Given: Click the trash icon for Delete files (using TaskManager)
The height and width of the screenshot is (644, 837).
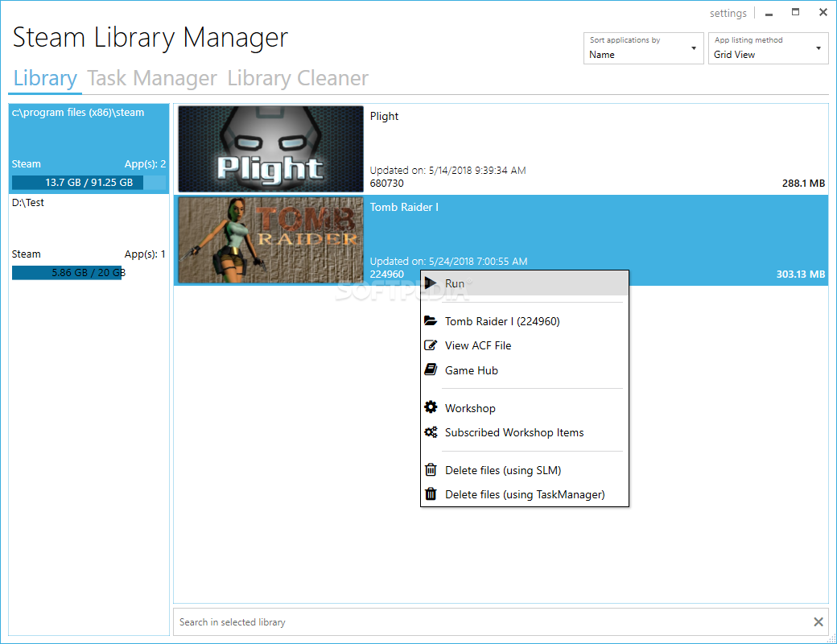Looking at the screenshot, I should point(431,494).
